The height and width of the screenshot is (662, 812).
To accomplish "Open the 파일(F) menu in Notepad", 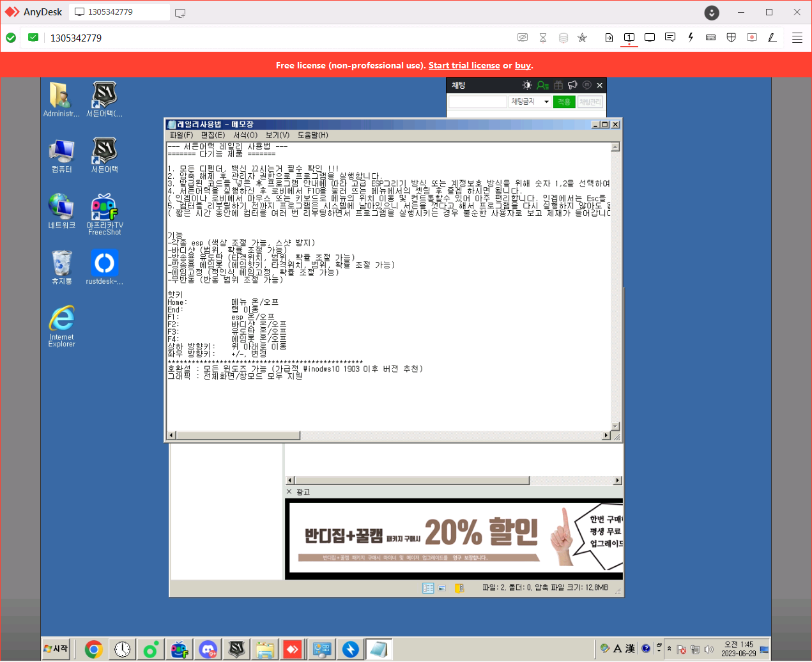I will tap(181, 135).
